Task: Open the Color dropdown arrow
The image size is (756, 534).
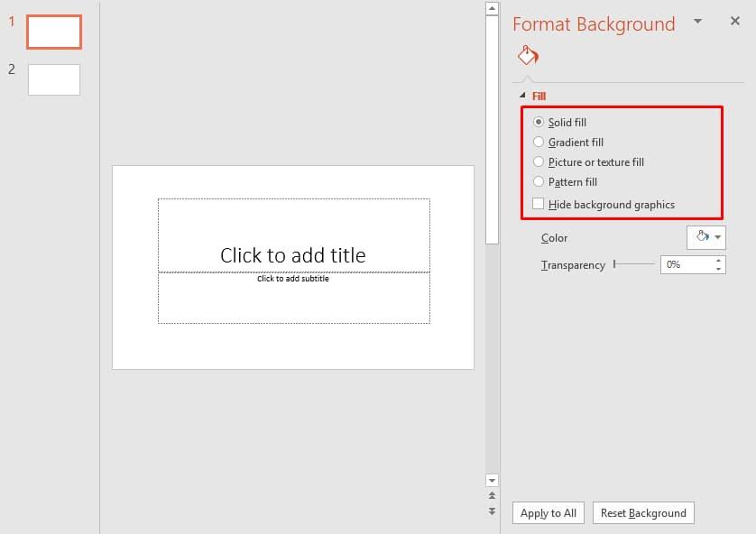Action: tap(715, 237)
